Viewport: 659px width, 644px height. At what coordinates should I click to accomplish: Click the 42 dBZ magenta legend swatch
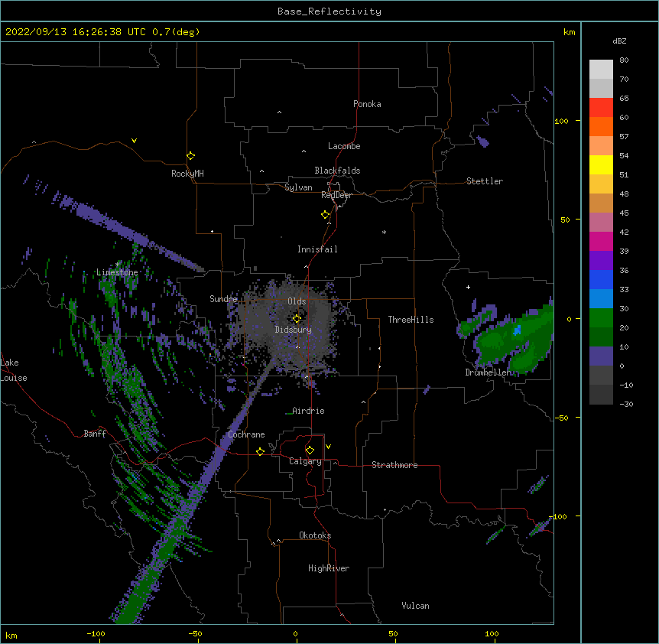[601, 241]
